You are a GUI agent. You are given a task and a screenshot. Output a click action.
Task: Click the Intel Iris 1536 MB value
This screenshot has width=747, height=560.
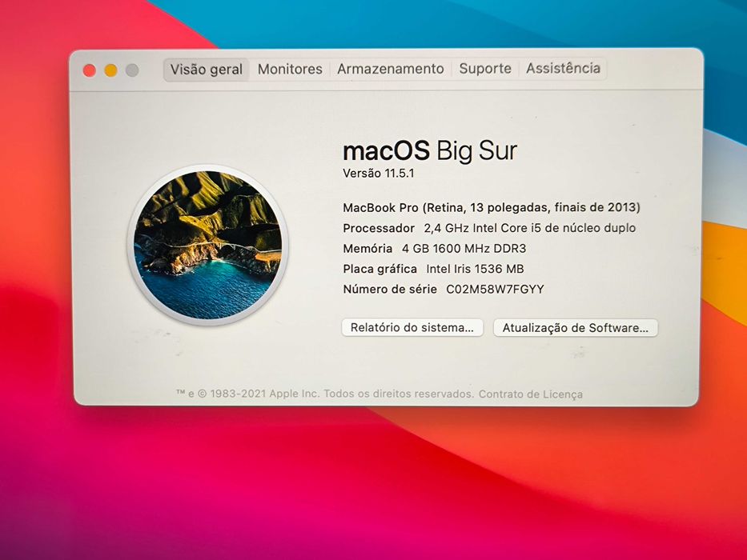click(475, 269)
